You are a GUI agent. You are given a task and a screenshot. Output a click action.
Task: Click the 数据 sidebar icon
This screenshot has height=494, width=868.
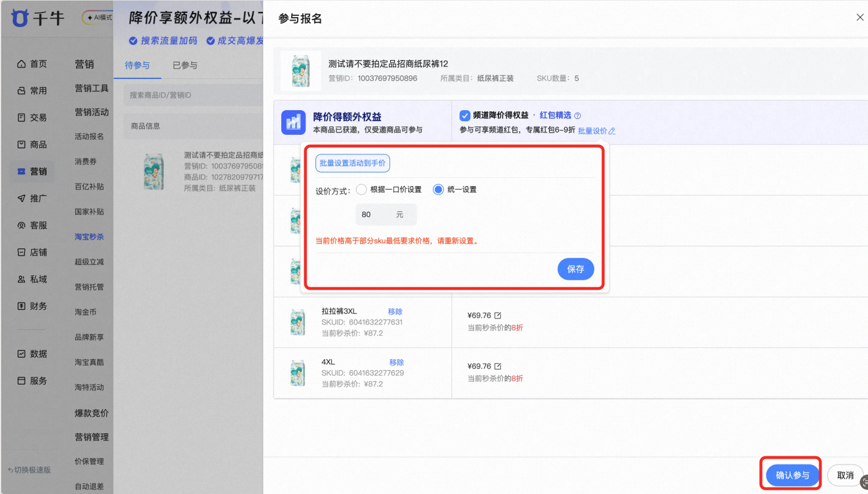(x=22, y=354)
